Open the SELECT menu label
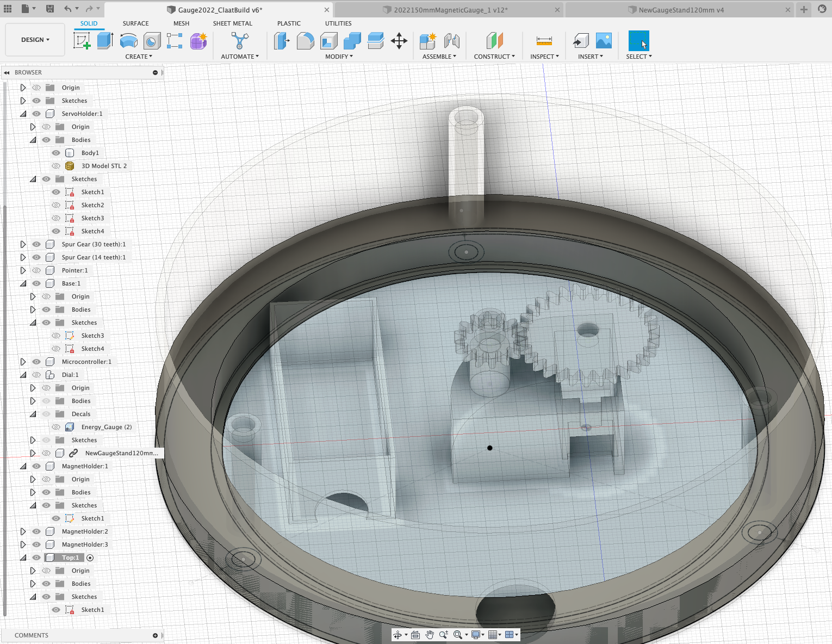This screenshot has height=644, width=832. (x=639, y=57)
